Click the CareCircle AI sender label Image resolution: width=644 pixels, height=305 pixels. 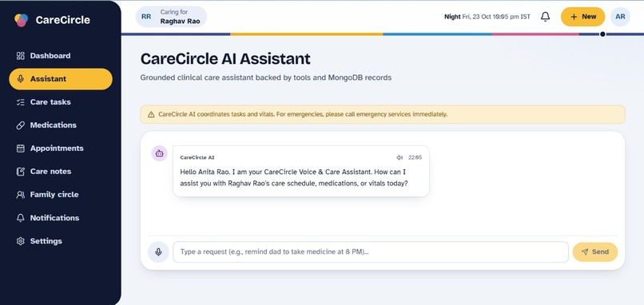click(x=197, y=157)
